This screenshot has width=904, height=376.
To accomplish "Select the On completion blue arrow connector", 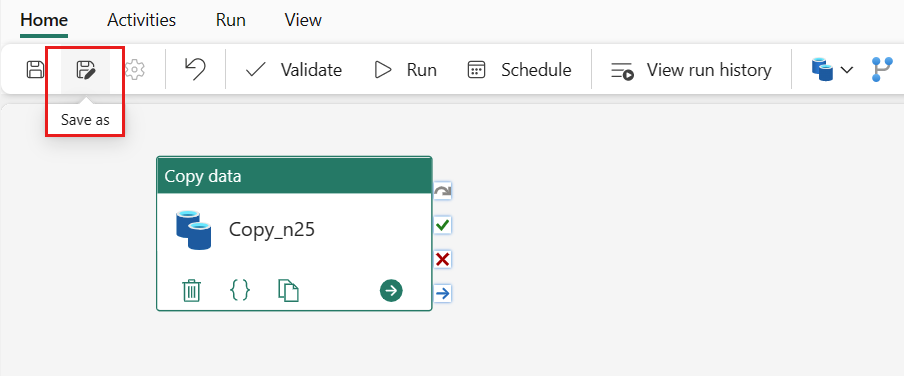I will coord(442,294).
